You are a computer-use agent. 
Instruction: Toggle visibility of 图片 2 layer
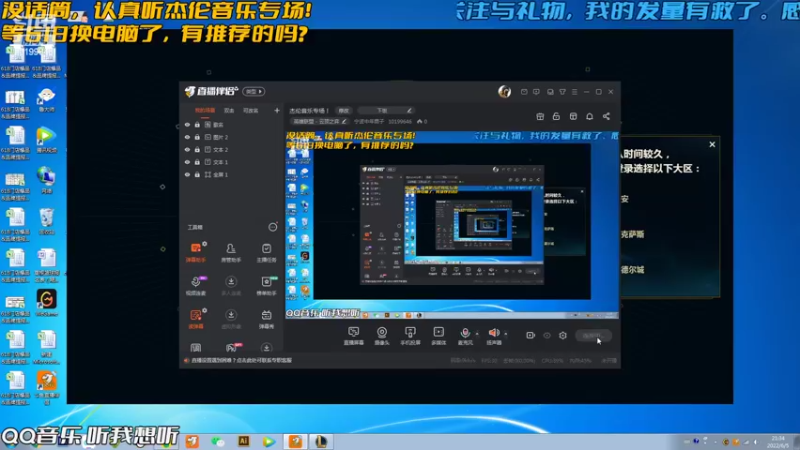coord(187,137)
